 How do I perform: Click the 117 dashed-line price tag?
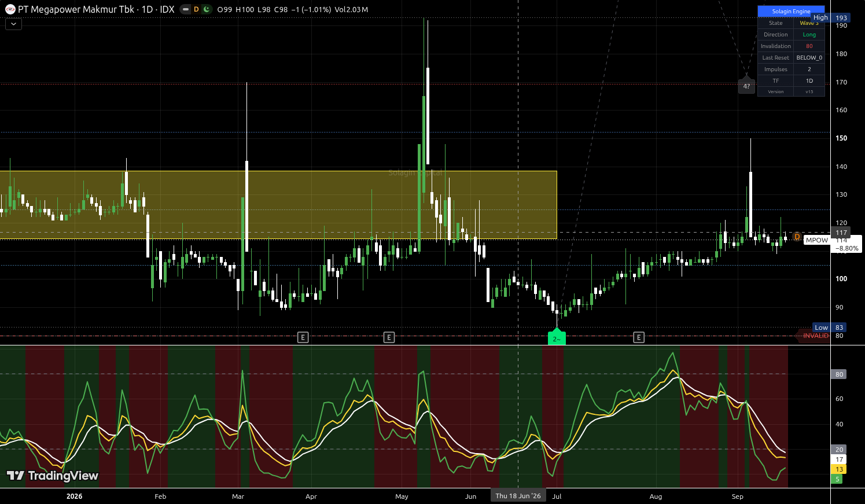click(x=841, y=233)
